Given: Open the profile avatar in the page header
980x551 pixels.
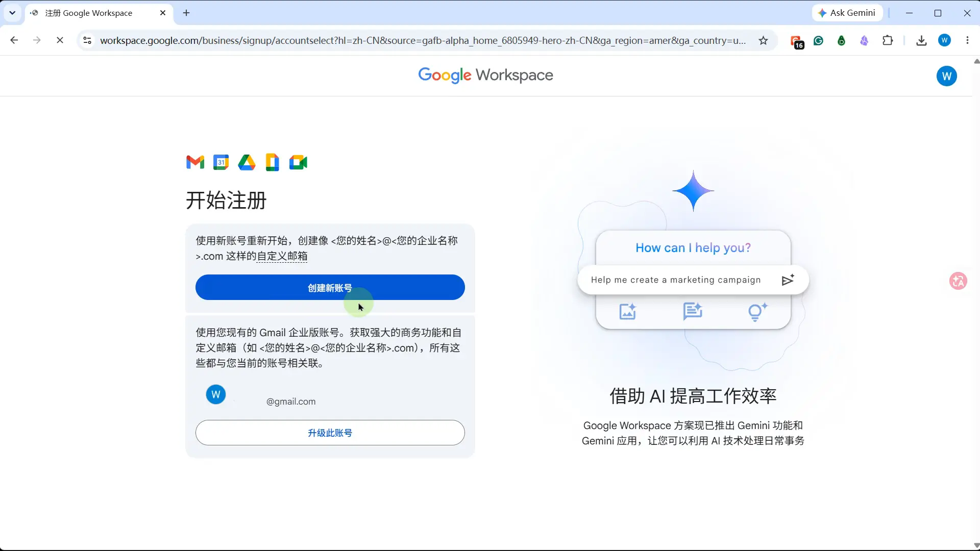Looking at the screenshot, I should 947,76.
